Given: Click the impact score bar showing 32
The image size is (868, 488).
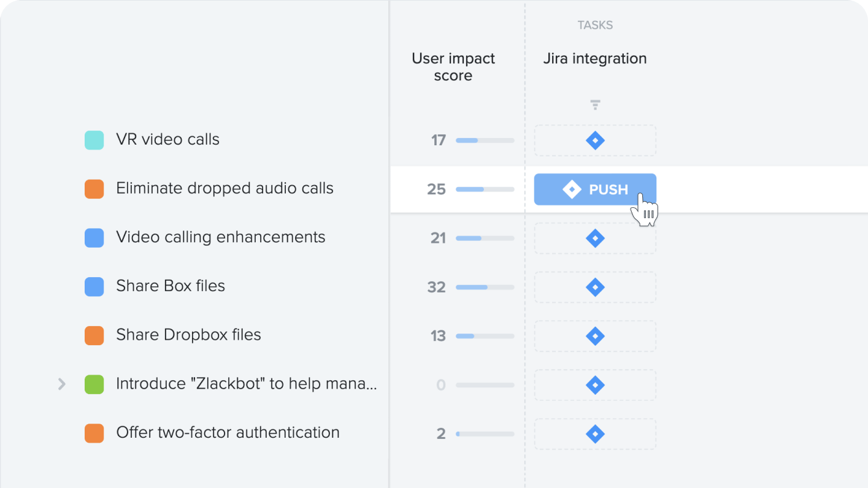Looking at the screenshot, I should pyautogui.click(x=485, y=287).
